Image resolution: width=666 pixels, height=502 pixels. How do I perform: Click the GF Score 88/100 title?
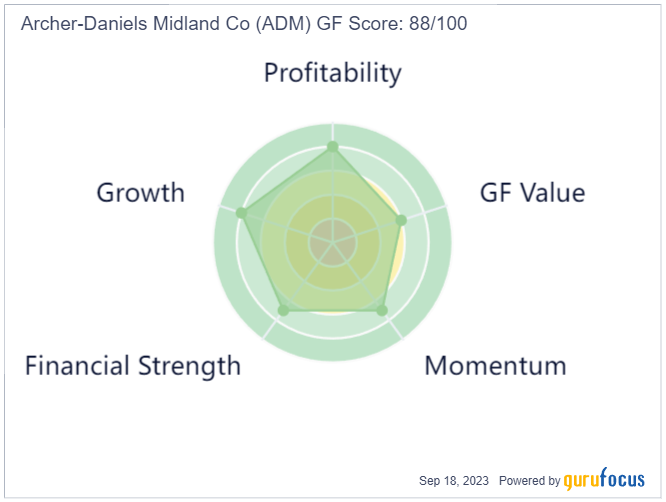[392, 23]
